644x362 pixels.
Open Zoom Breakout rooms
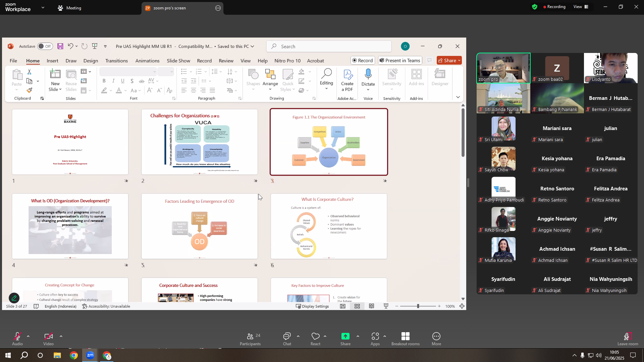click(x=406, y=339)
